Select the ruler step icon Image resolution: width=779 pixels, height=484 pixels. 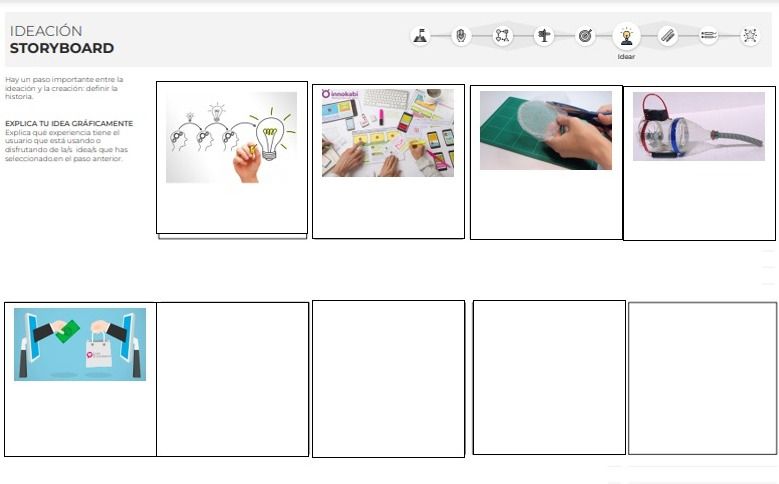(x=668, y=36)
